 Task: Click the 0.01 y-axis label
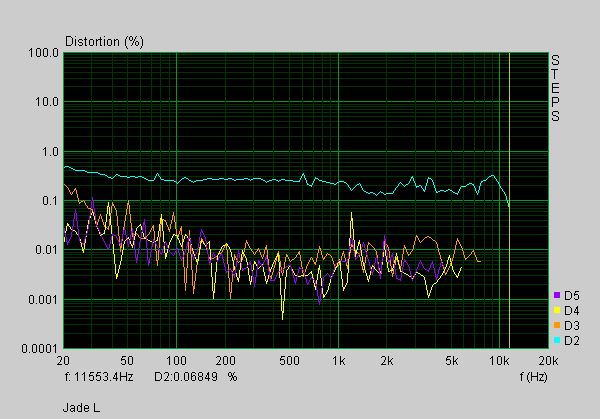point(47,250)
